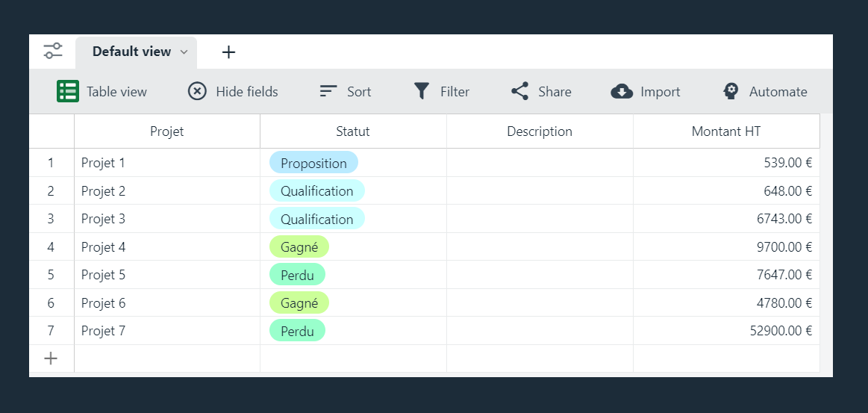Select the empty Description cell of Projet 3
The image size is (868, 413).
pyautogui.click(x=540, y=219)
